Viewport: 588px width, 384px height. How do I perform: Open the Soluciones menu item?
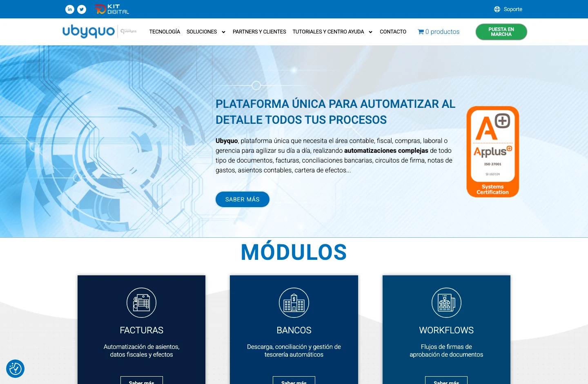coord(202,31)
